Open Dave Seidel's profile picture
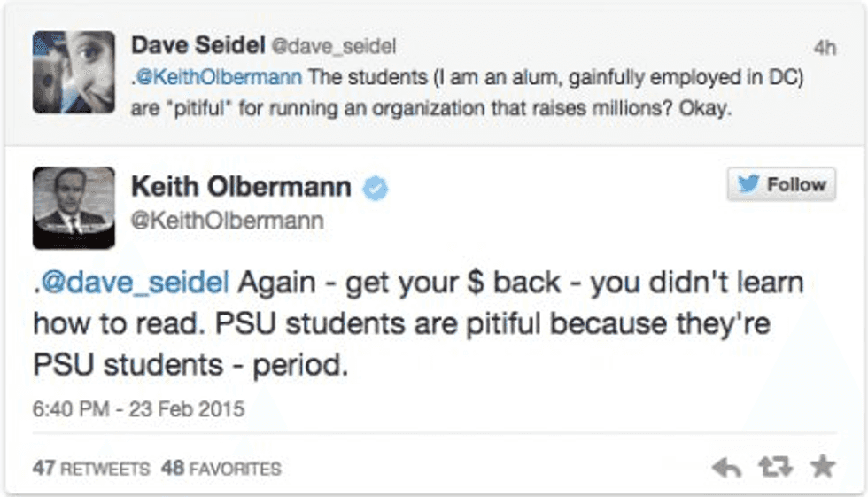The image size is (868, 497). [x=74, y=72]
